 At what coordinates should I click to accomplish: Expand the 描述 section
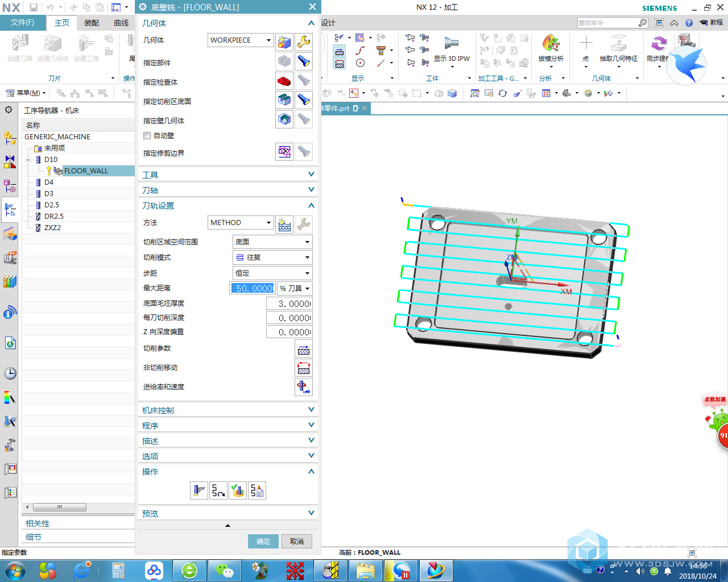pos(228,440)
